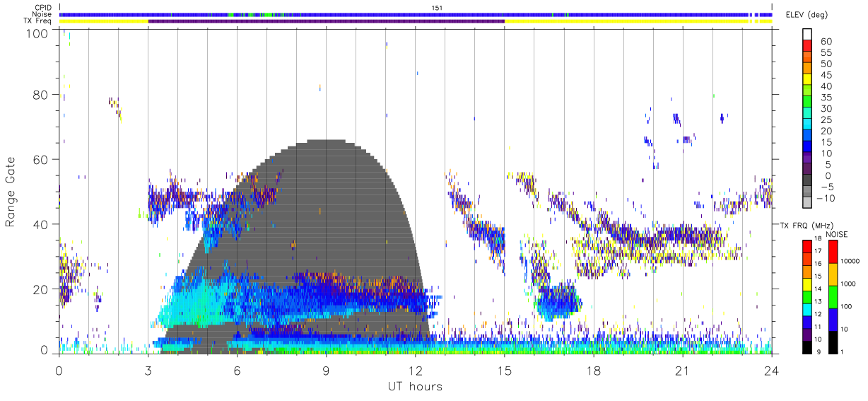
Task: Click the 24 tick on UT hours axis
Action: point(772,370)
